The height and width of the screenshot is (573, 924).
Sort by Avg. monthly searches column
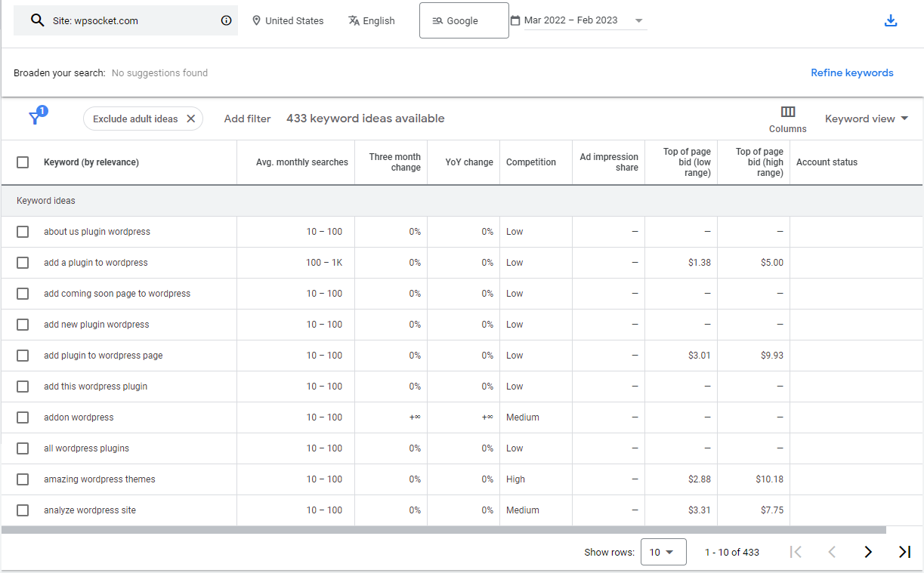301,162
